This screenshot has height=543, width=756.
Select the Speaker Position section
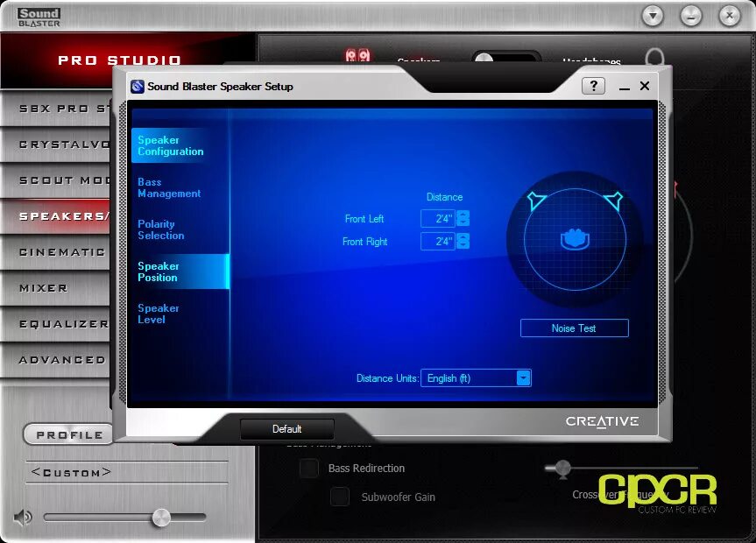tap(180, 271)
